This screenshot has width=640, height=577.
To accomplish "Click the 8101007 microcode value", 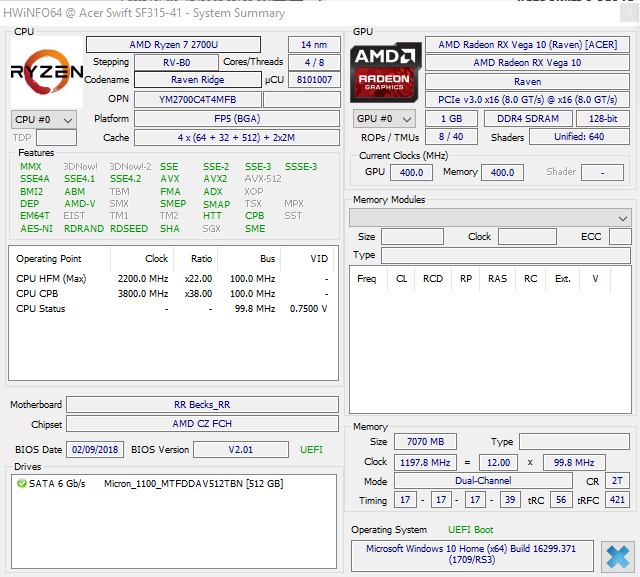I will (314, 80).
